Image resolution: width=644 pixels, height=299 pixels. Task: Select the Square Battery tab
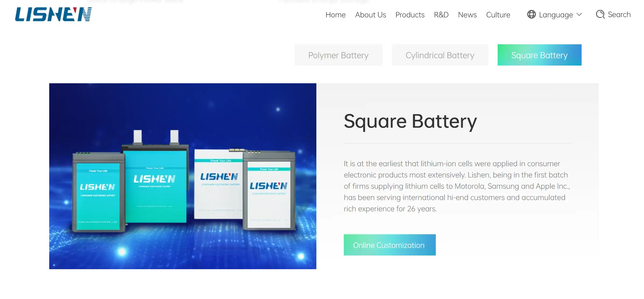(539, 55)
